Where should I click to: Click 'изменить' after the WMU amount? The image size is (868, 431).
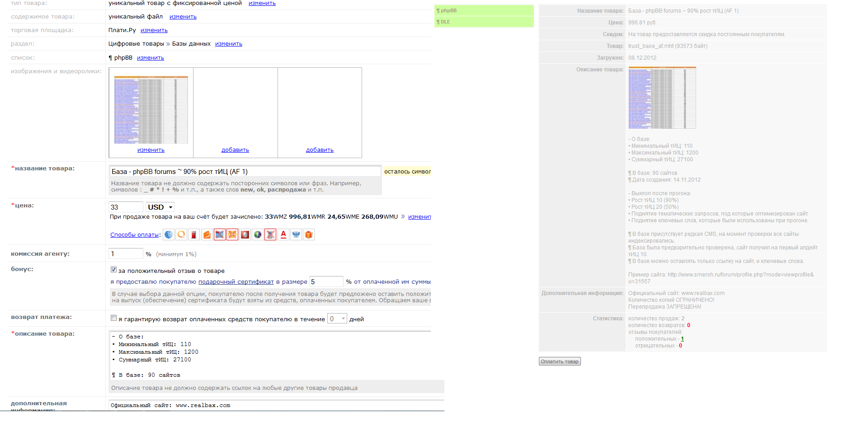[420, 217]
